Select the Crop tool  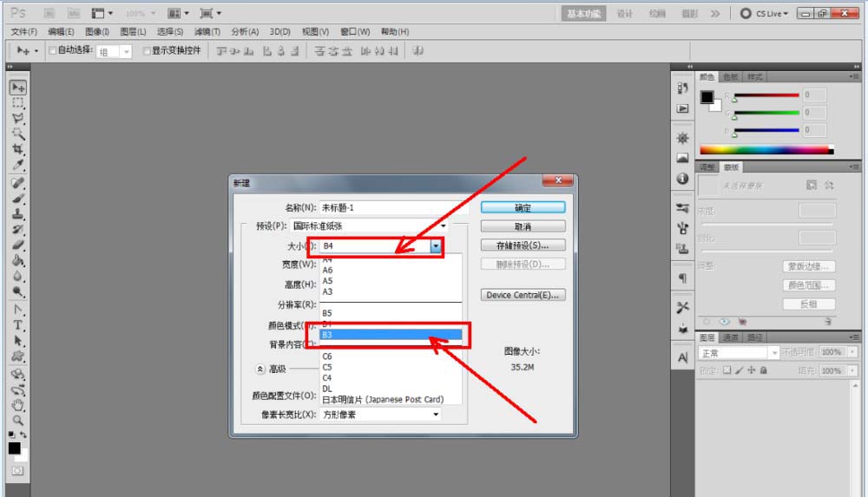tap(17, 149)
